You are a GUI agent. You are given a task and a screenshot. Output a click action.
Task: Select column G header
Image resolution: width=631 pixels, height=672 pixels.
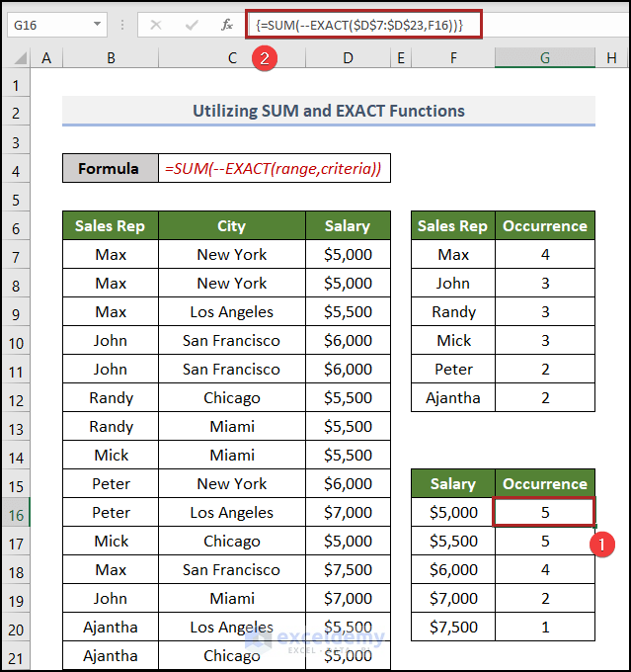point(544,58)
